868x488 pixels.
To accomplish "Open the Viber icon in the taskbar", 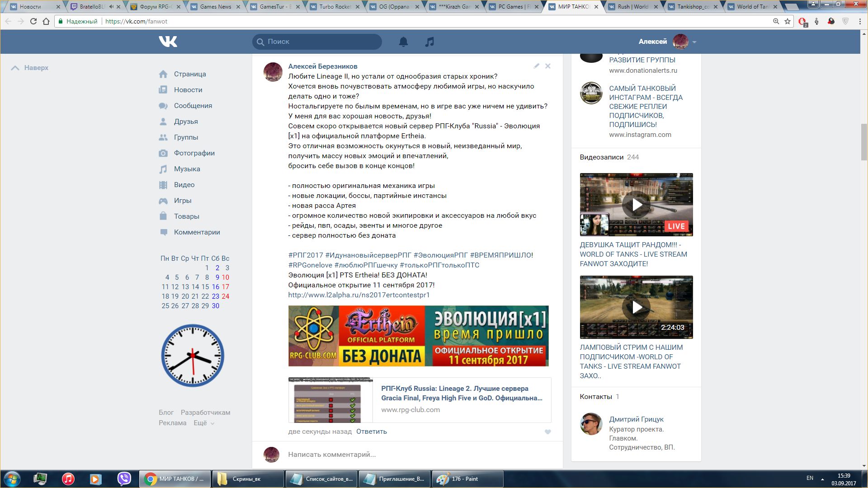I will [124, 479].
